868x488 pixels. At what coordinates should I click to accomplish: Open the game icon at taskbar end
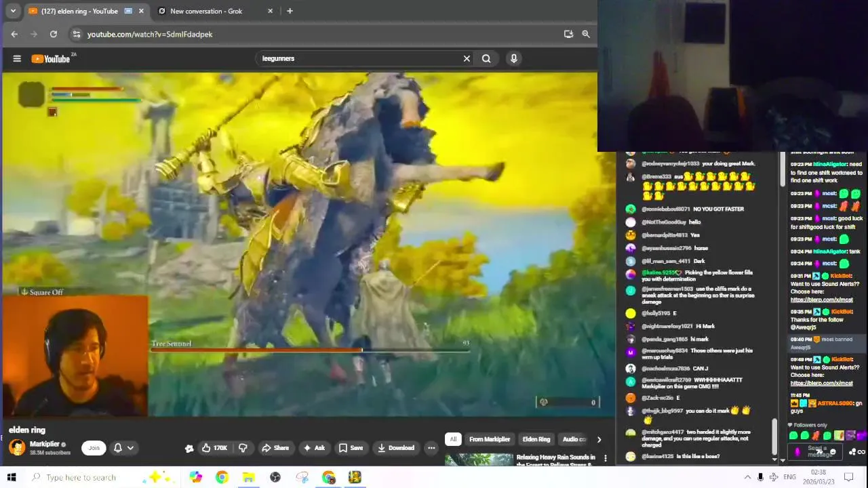click(355, 477)
